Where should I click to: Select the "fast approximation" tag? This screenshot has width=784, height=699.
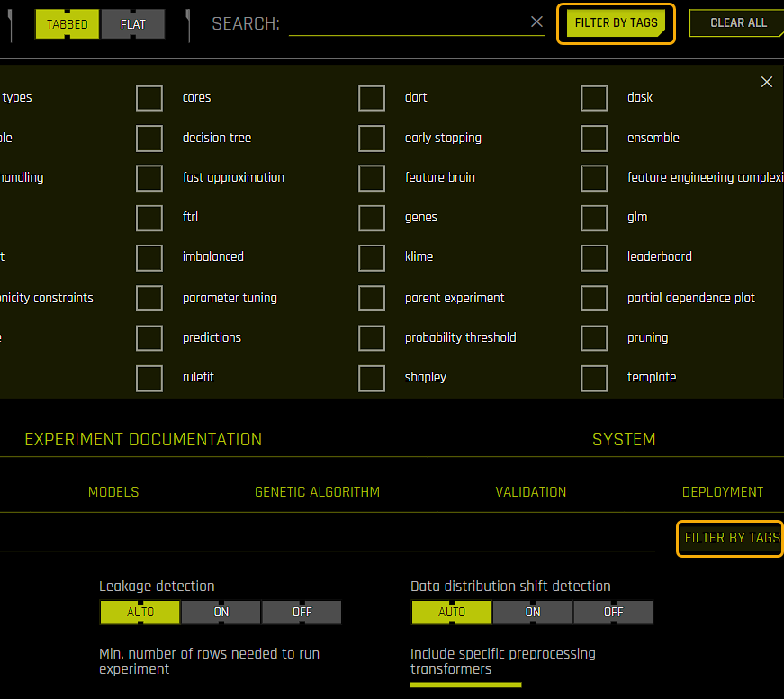pyautogui.click(x=149, y=178)
